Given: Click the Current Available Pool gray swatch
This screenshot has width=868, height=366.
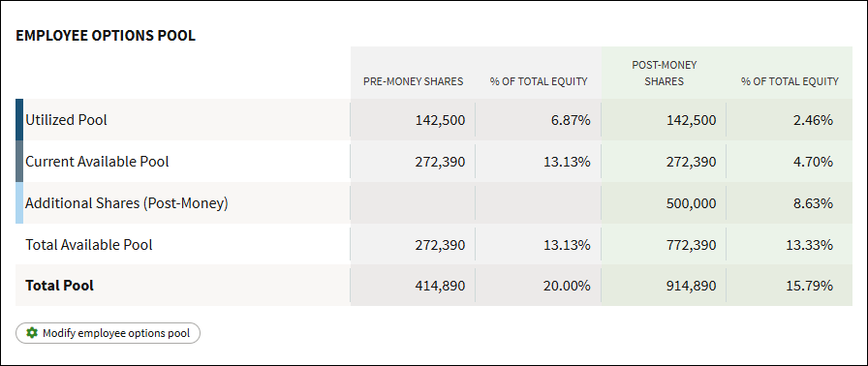Looking at the screenshot, I should 19,161.
